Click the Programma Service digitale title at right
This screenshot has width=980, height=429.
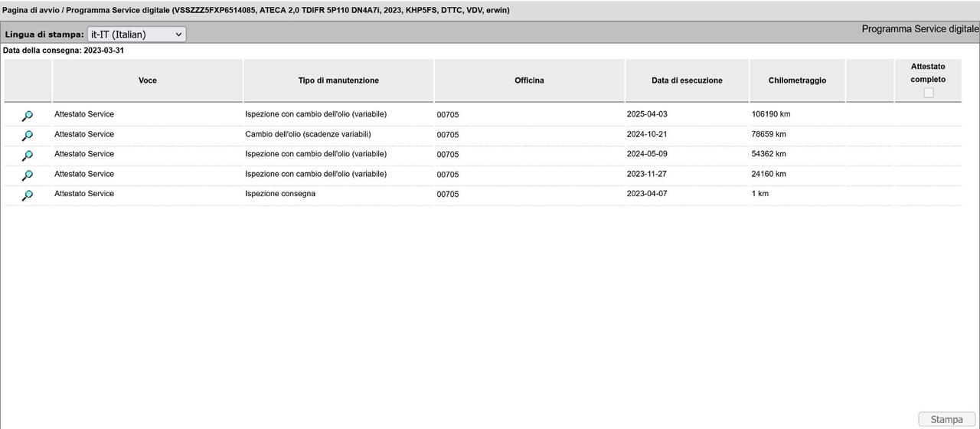[920, 29]
